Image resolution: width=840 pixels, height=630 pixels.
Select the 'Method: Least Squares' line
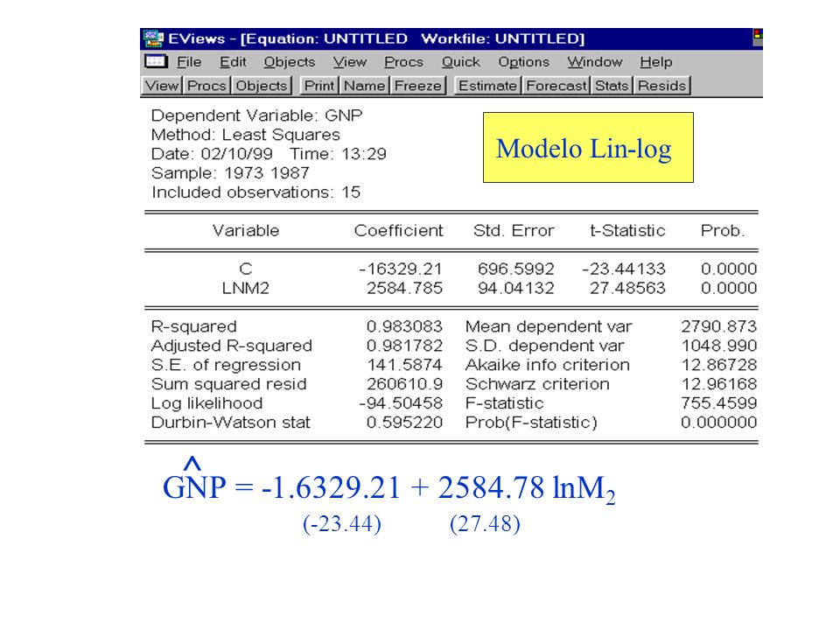click(x=246, y=135)
